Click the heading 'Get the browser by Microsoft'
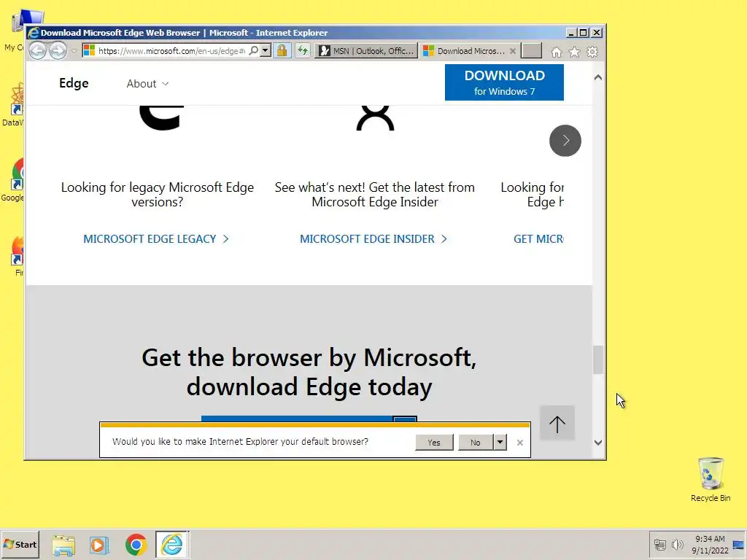Viewport: 747px width, 560px height. 309,372
